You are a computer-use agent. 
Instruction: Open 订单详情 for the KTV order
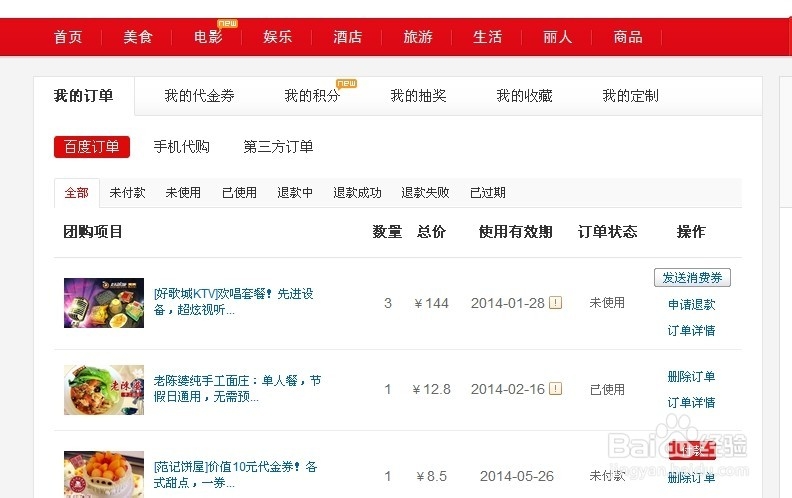[691, 331]
